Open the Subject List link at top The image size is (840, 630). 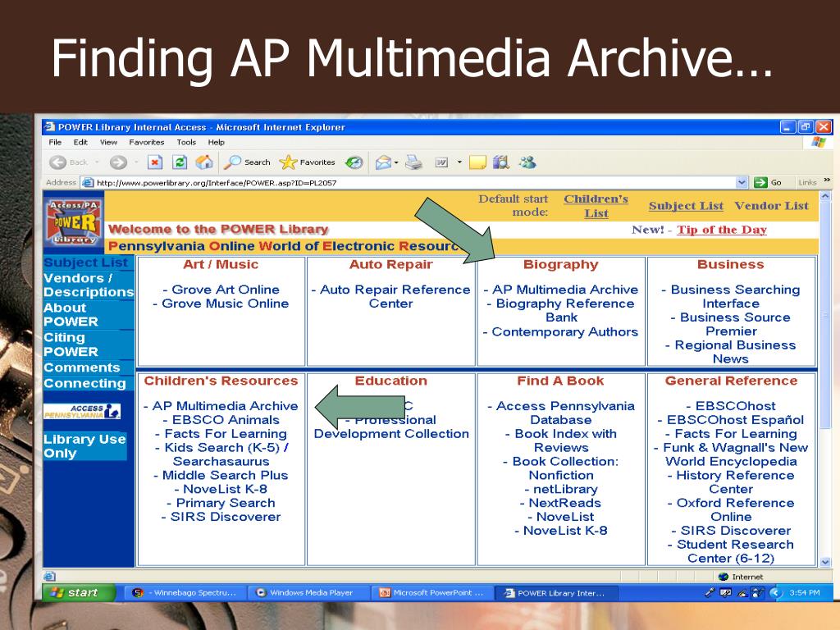[x=686, y=206]
